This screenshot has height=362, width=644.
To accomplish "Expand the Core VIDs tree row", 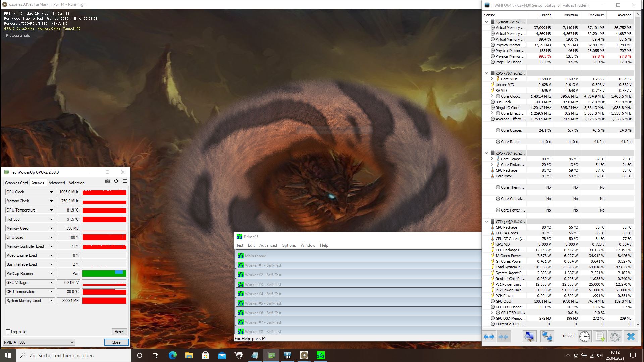I will pos(492,79).
